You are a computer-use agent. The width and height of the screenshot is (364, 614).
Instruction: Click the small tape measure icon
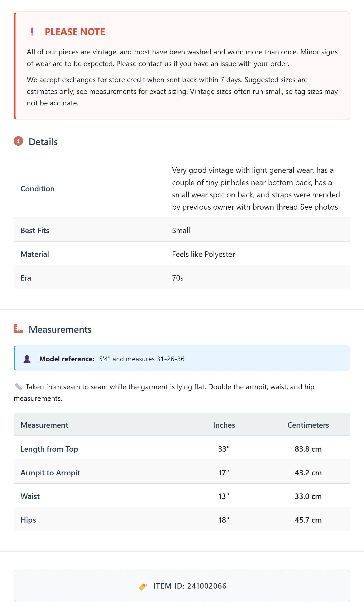18,387
